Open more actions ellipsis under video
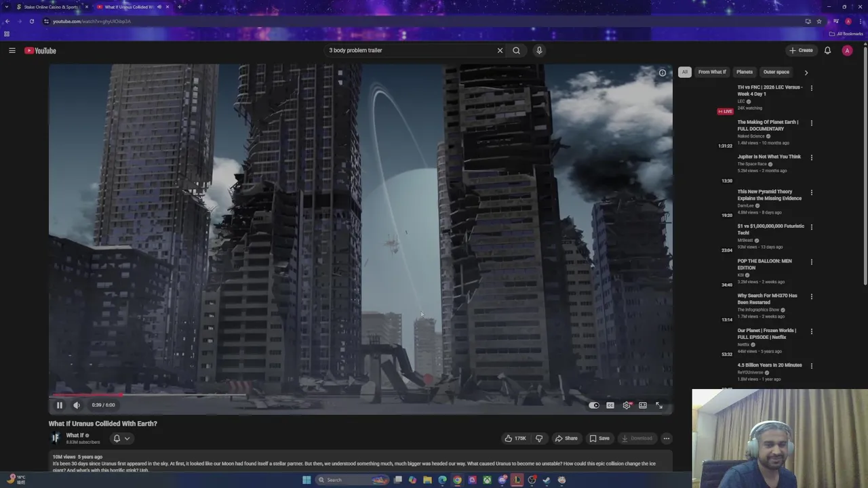868x488 pixels. [667, 439]
